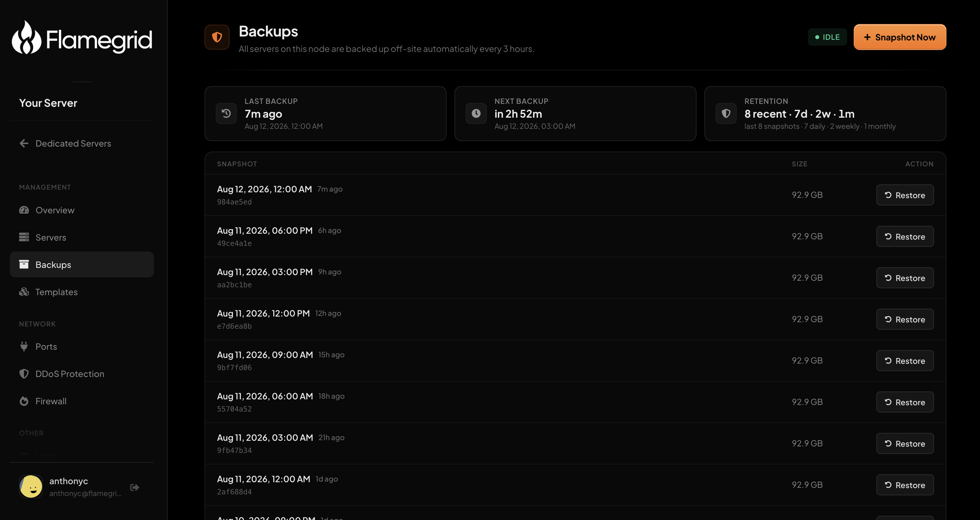The height and width of the screenshot is (520, 980).
Task: Click the SNAPSHOT column header
Action: pyautogui.click(x=237, y=164)
